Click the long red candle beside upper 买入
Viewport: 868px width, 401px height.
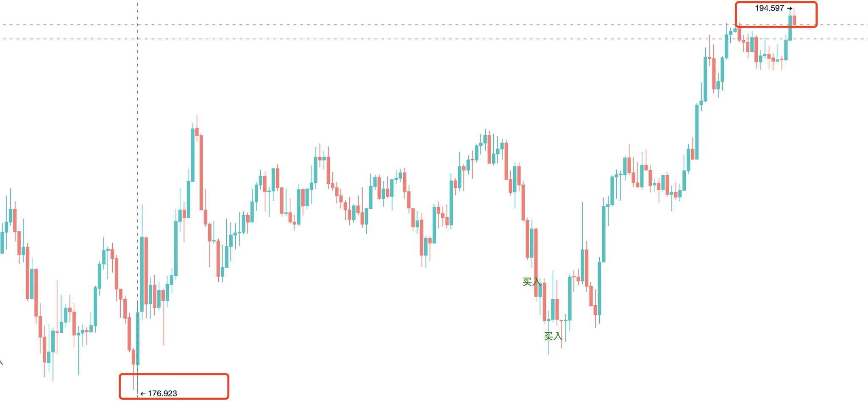pyautogui.click(x=536, y=262)
